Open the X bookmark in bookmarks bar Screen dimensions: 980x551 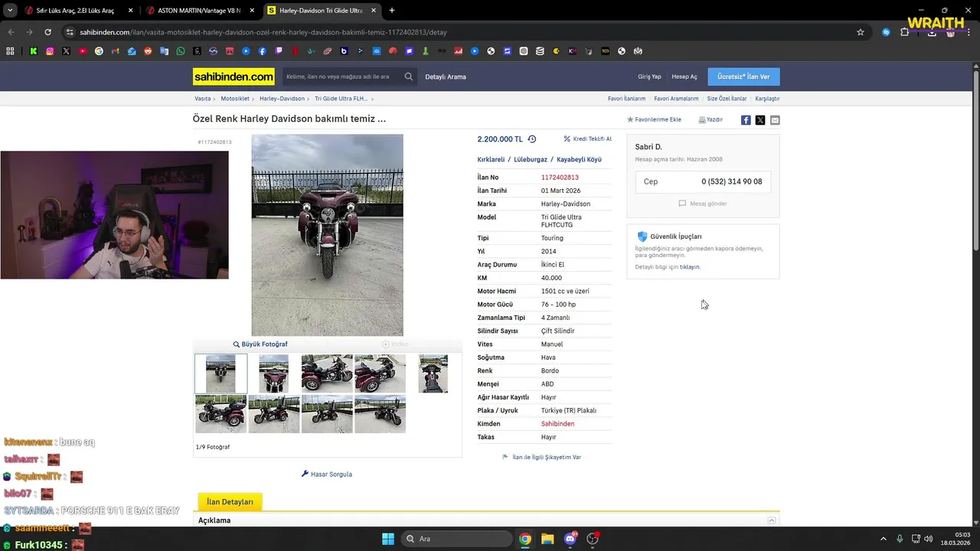coord(67,51)
